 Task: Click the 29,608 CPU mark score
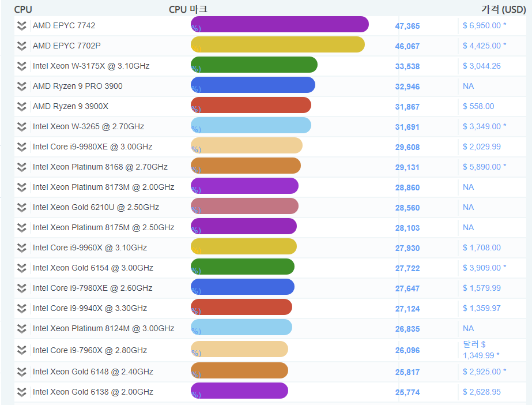[407, 147]
